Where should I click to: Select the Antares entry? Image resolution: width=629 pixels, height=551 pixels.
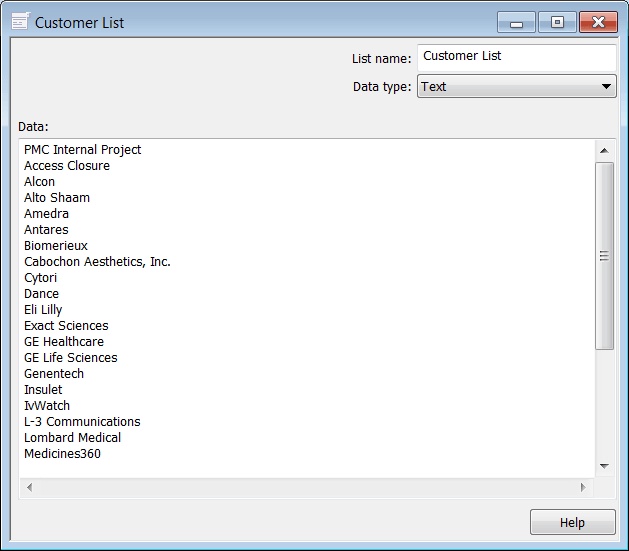coord(46,230)
